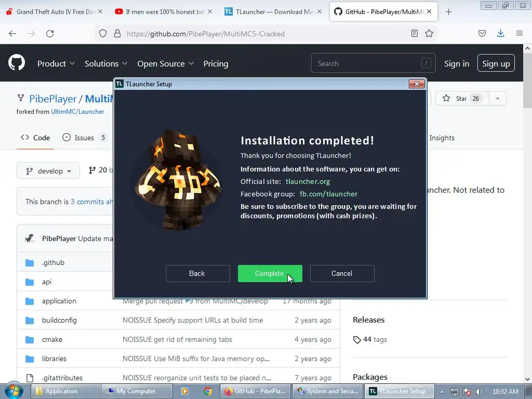Open the cmake folder

tap(52, 340)
